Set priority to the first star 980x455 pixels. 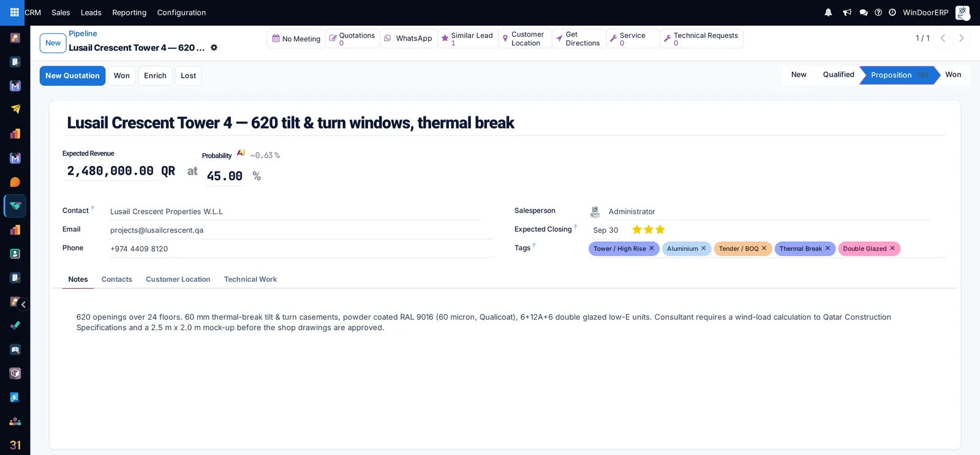[637, 230]
